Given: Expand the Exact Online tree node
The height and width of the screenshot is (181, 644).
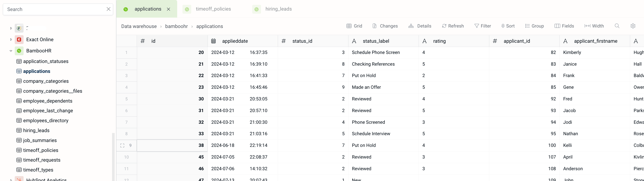Looking at the screenshot, I should tap(11, 39).
